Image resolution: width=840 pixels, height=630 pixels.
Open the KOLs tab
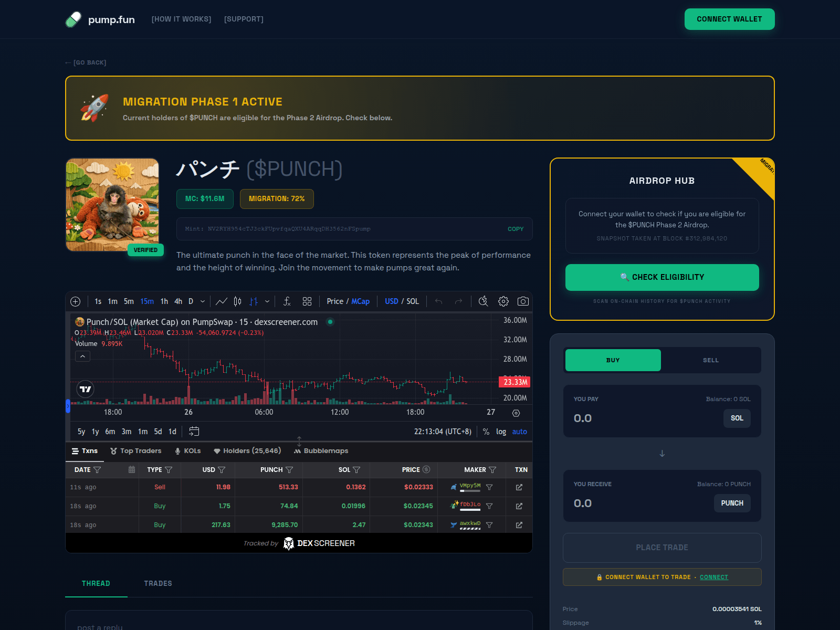[188, 451]
